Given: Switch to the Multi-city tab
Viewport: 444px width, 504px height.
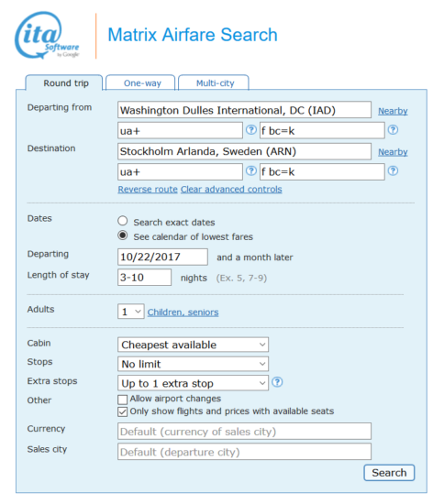Looking at the screenshot, I should pos(214,82).
